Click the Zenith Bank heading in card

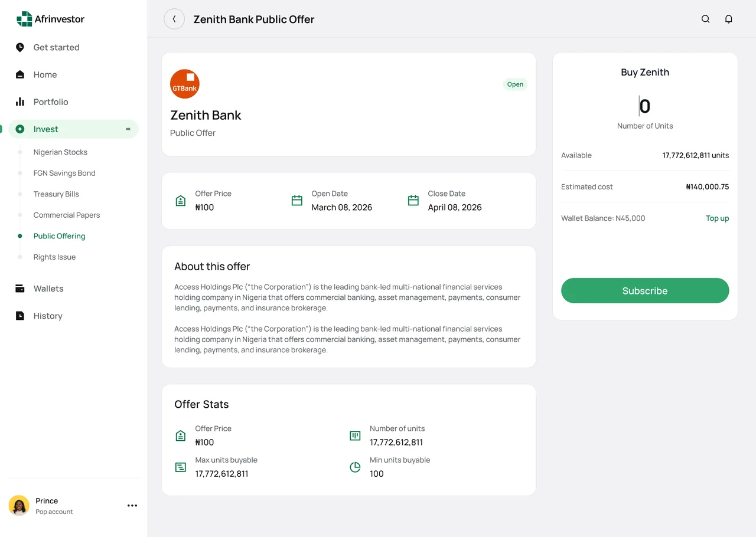pos(206,115)
